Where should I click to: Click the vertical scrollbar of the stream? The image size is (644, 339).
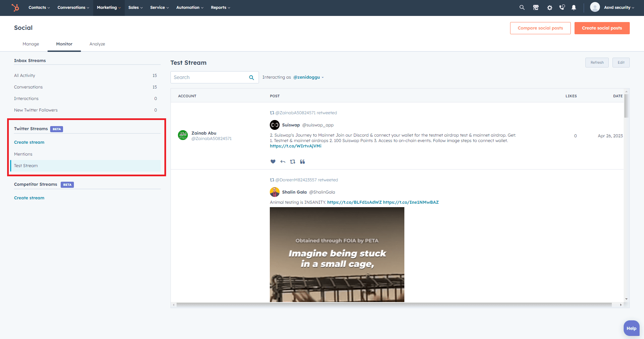tap(626, 106)
